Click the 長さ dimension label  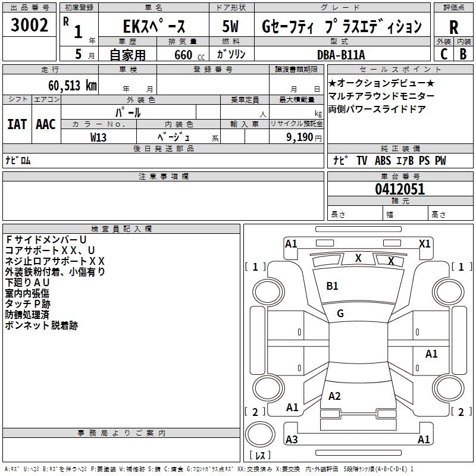click(x=338, y=214)
